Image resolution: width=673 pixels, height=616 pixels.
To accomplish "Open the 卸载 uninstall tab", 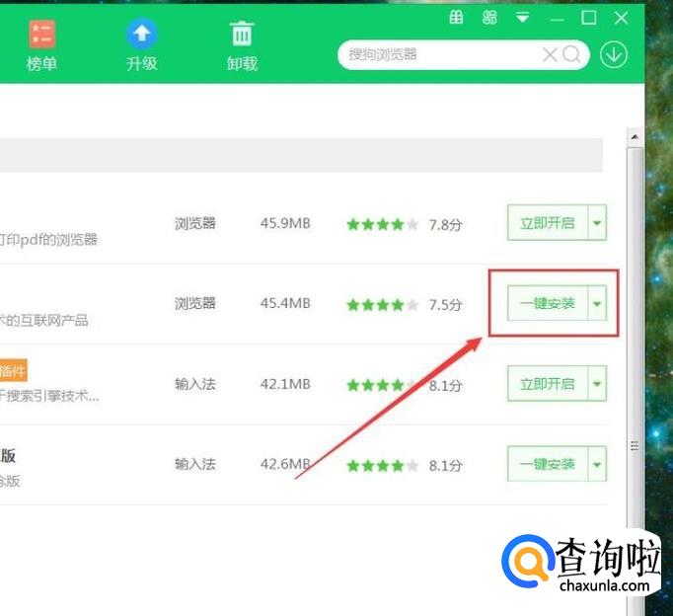I will [242, 46].
